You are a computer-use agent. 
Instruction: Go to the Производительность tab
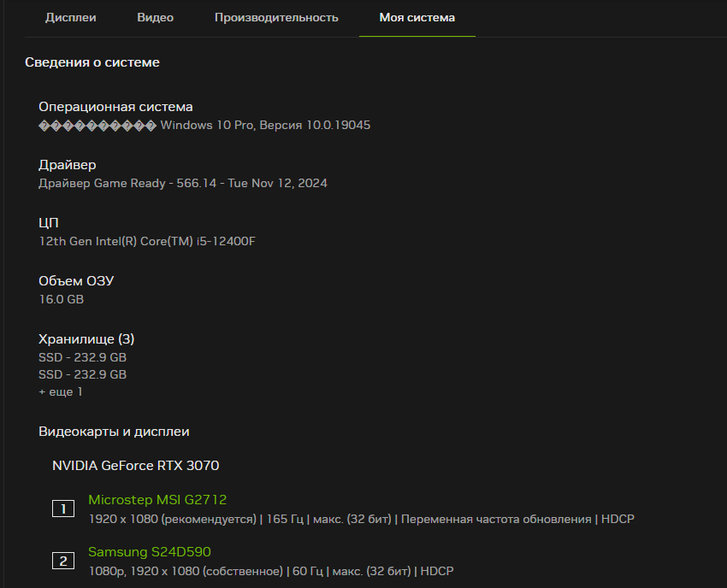tap(276, 18)
